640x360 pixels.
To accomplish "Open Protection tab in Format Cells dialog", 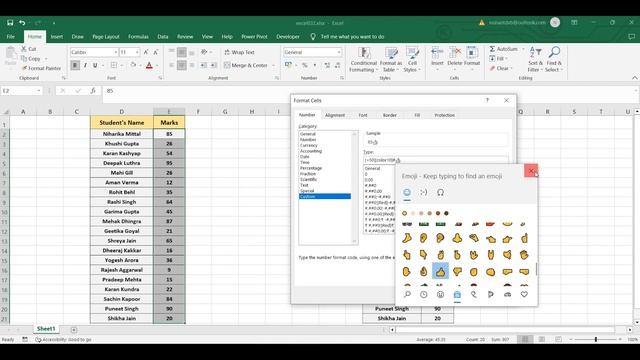I will 444,115.
